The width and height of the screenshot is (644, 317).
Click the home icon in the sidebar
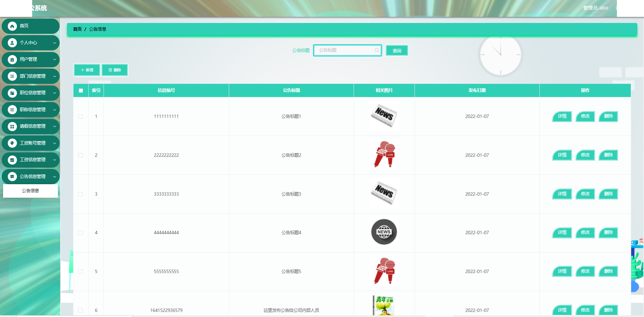[12, 26]
